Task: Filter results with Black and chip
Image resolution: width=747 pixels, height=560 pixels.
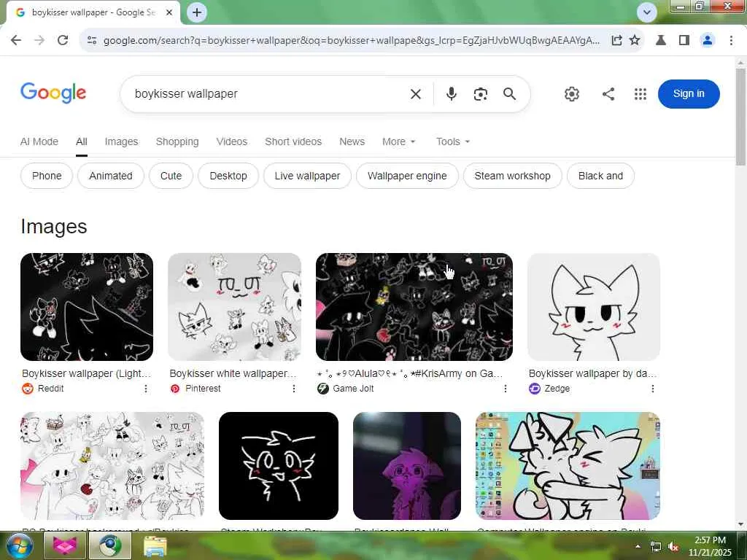Action: tap(600, 176)
